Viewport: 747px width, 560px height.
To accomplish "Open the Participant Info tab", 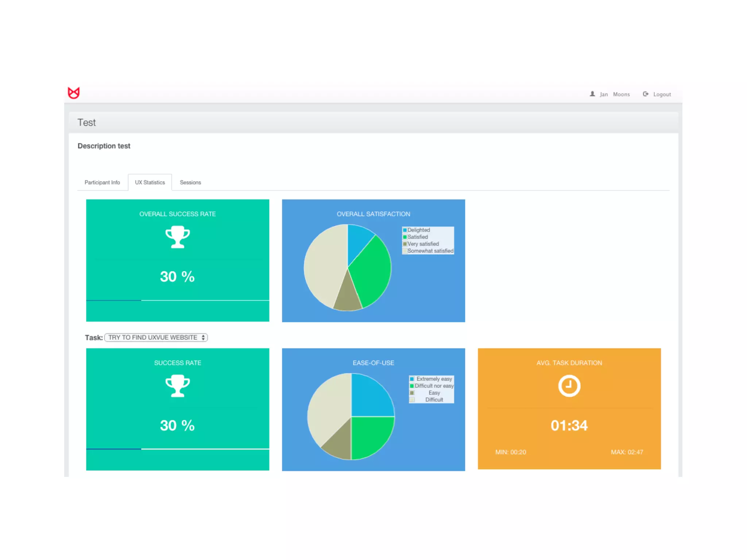I will point(102,182).
